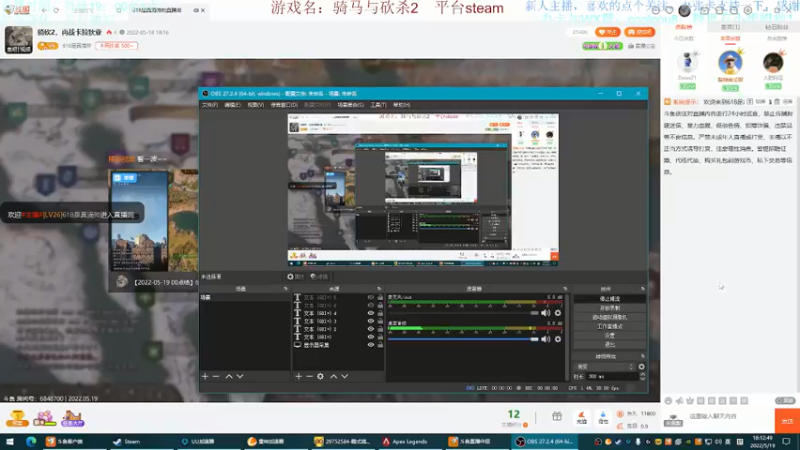Pop out the Sources dock panel icon
Image resolution: width=800 pixels, height=450 pixels.
[x=379, y=289]
